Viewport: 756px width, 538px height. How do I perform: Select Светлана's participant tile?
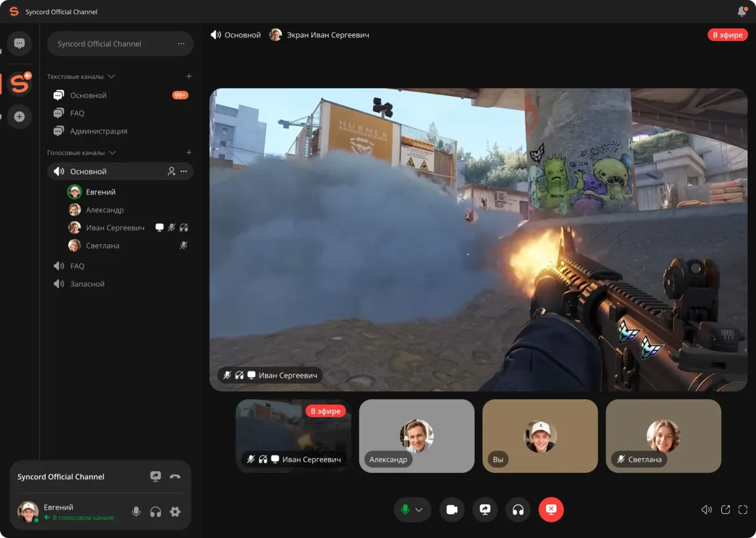point(663,436)
